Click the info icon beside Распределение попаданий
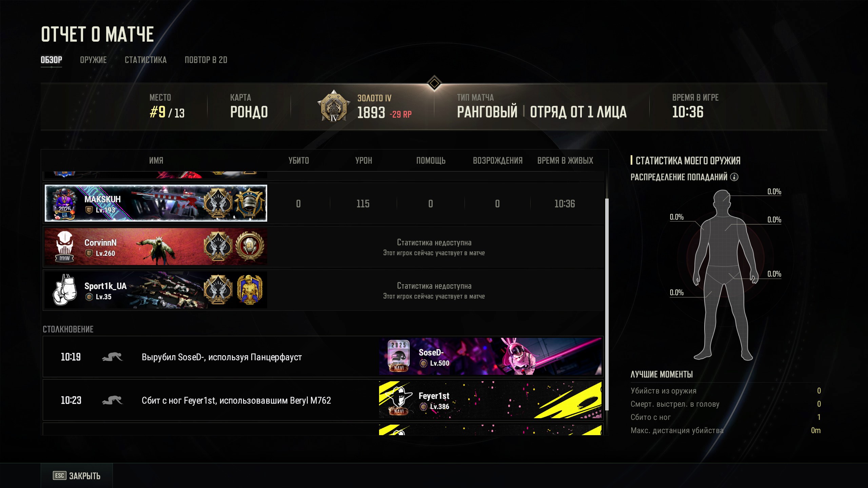The width and height of the screenshot is (868, 488). point(734,177)
